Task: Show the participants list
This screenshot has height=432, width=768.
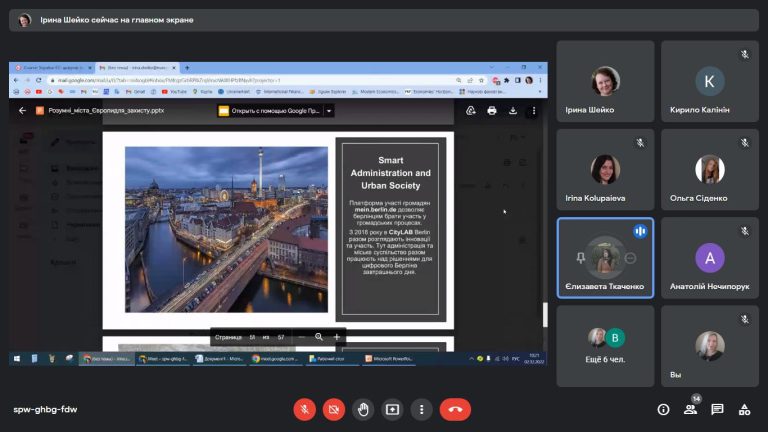Action: pos(690,409)
